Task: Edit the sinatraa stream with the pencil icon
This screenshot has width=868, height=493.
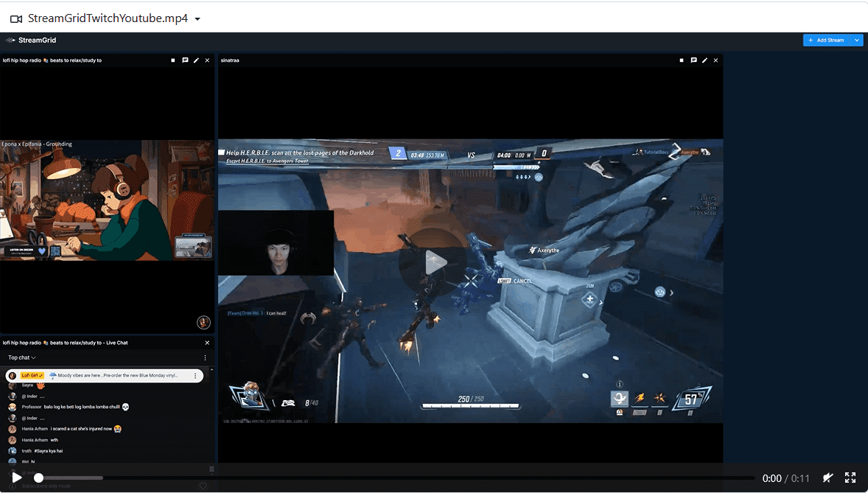Action: click(x=704, y=60)
